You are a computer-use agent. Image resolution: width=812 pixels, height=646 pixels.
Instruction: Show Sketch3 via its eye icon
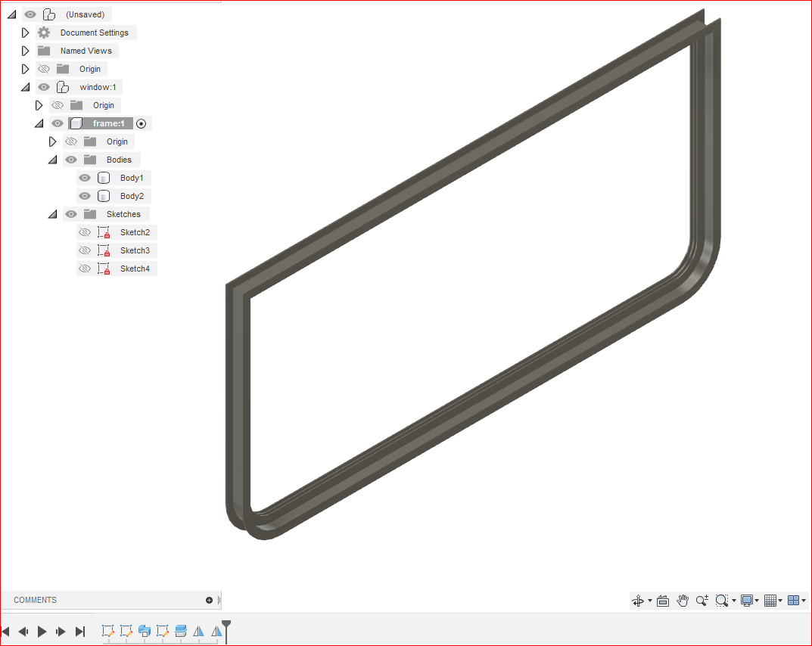(85, 250)
